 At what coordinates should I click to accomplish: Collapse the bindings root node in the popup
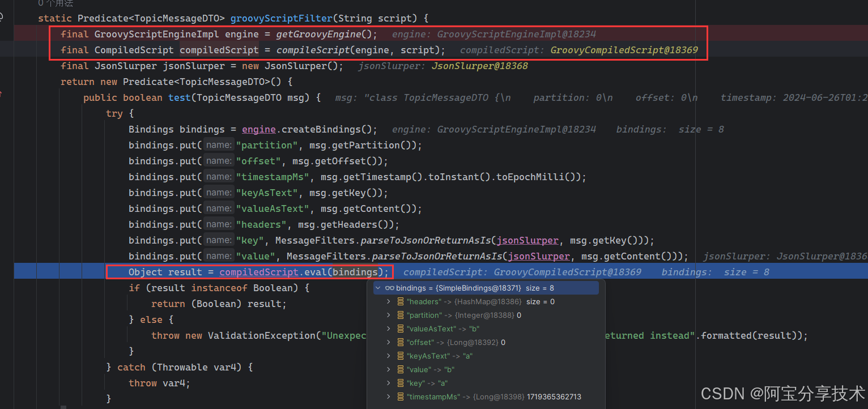[x=378, y=288]
